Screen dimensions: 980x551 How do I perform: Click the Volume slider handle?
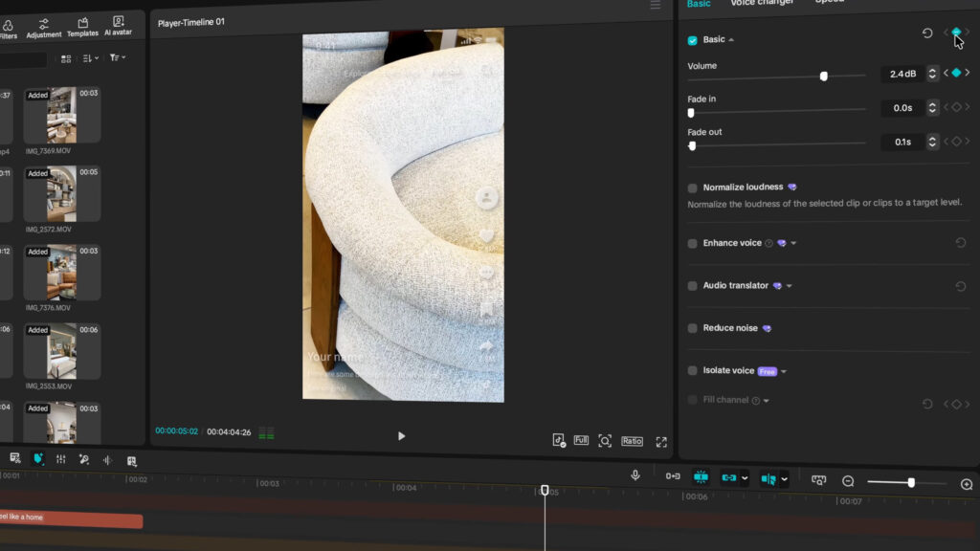click(x=824, y=77)
